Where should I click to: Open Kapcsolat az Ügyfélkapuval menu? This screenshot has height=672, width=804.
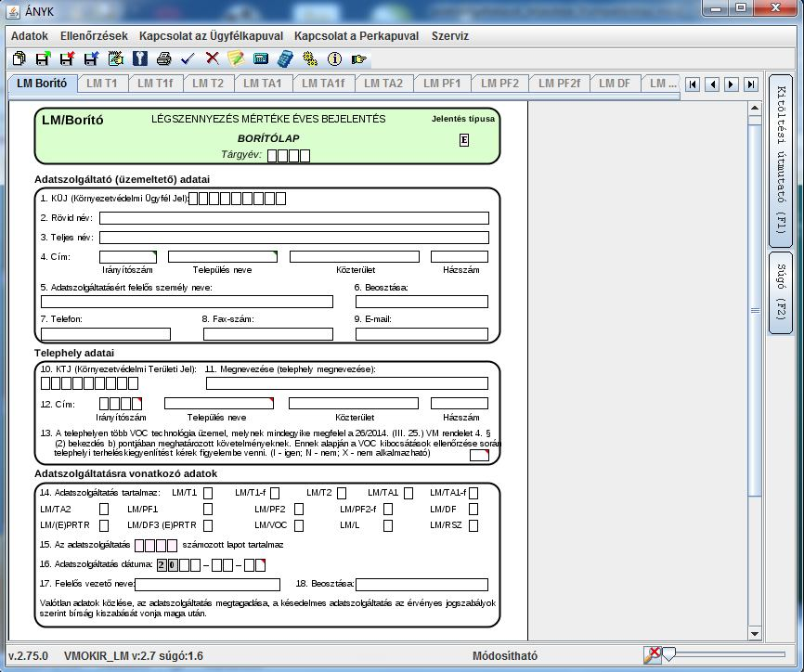coord(212,36)
